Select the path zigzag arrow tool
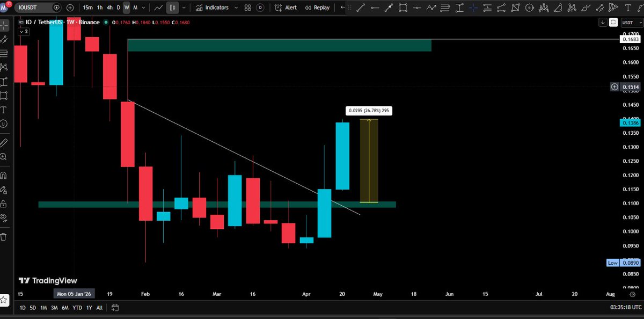 (x=431, y=8)
